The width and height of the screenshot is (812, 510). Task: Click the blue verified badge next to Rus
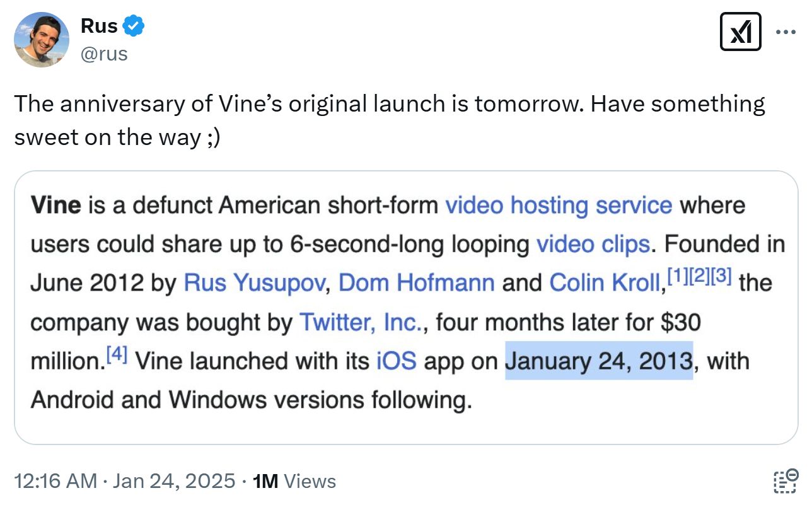pos(134,26)
